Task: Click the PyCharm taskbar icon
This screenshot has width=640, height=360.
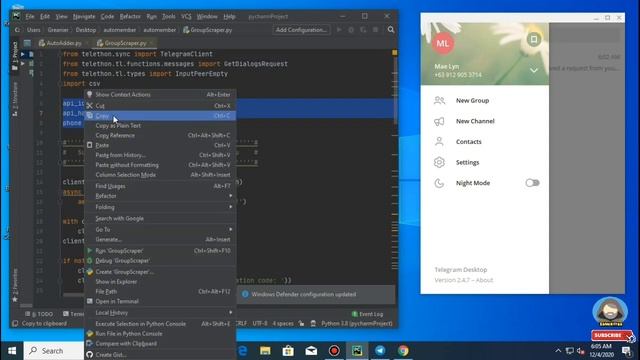Action: (357, 351)
